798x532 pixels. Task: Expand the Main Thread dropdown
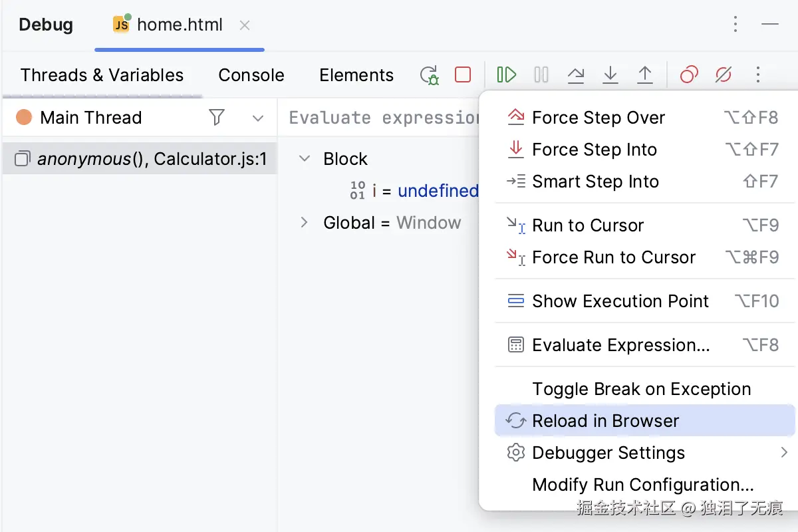pos(258,118)
